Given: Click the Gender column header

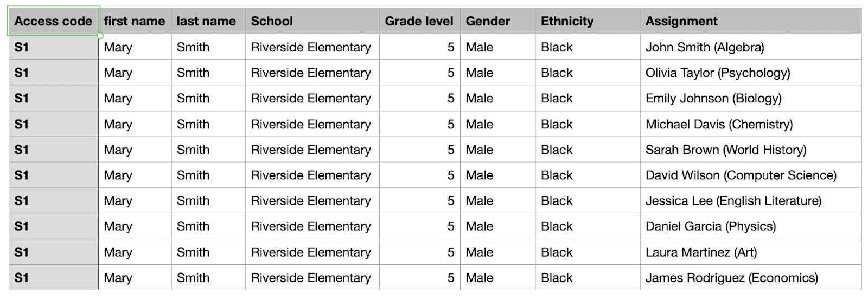Looking at the screenshot, I should pyautogui.click(x=498, y=21).
